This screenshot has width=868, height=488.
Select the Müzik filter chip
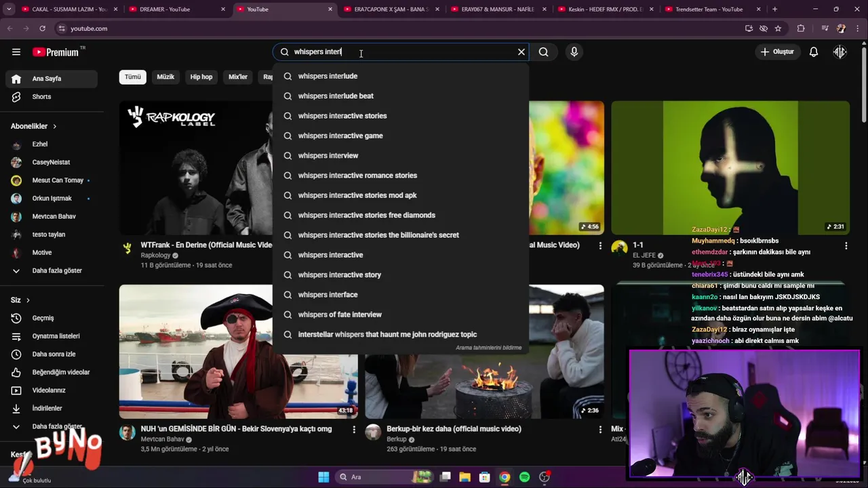(165, 77)
